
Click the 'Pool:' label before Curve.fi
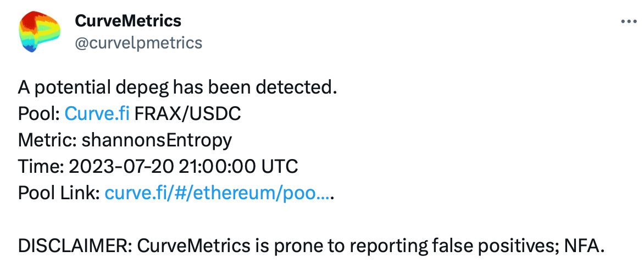[x=39, y=114]
